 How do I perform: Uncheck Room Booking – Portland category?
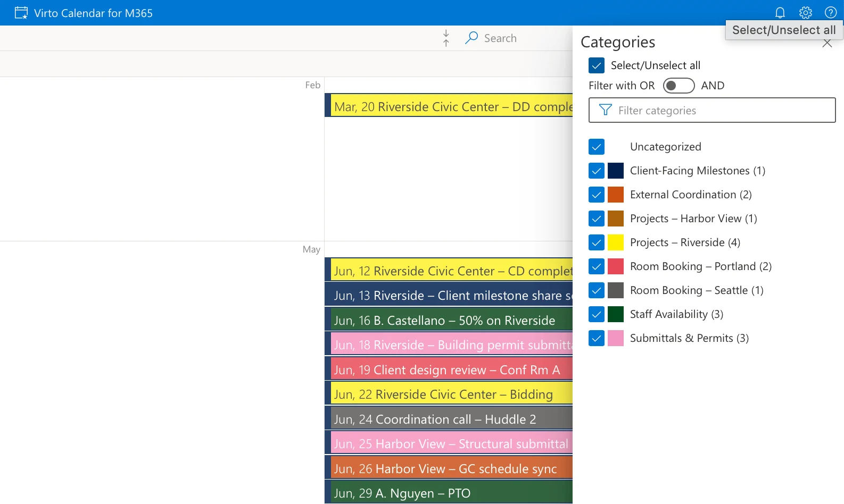click(x=597, y=266)
